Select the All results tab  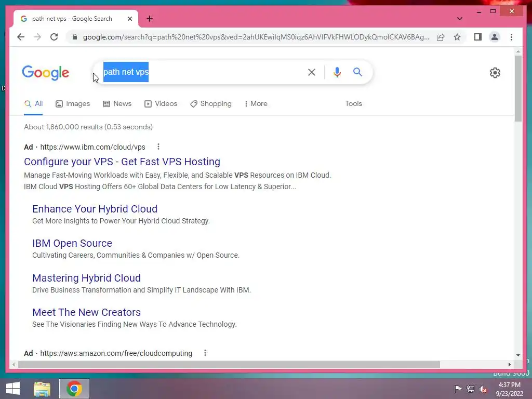(x=33, y=104)
